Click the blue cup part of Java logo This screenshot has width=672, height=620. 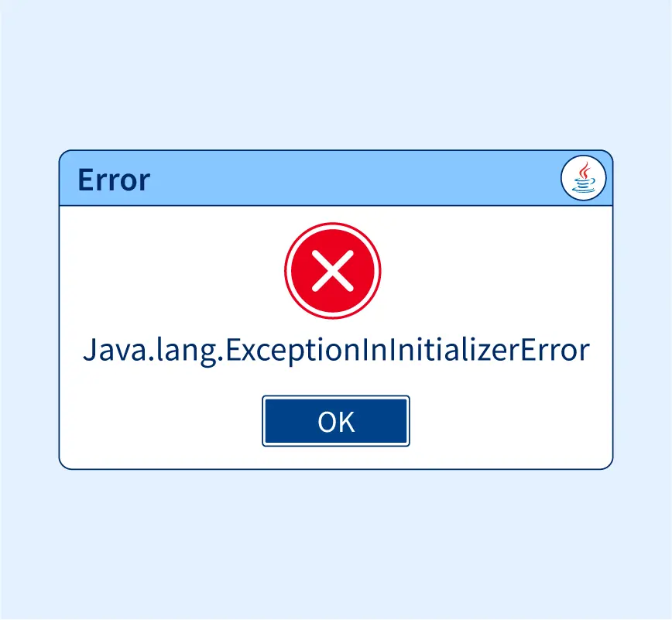tap(584, 186)
